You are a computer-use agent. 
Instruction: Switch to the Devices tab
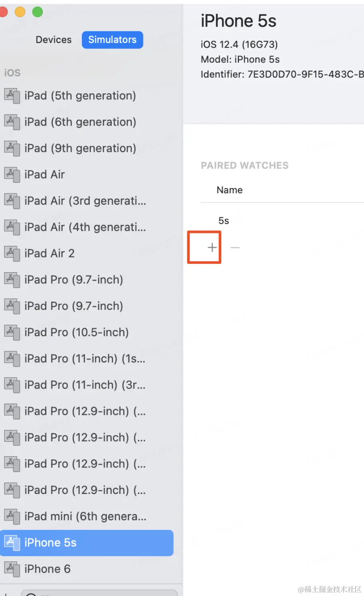[x=54, y=40]
